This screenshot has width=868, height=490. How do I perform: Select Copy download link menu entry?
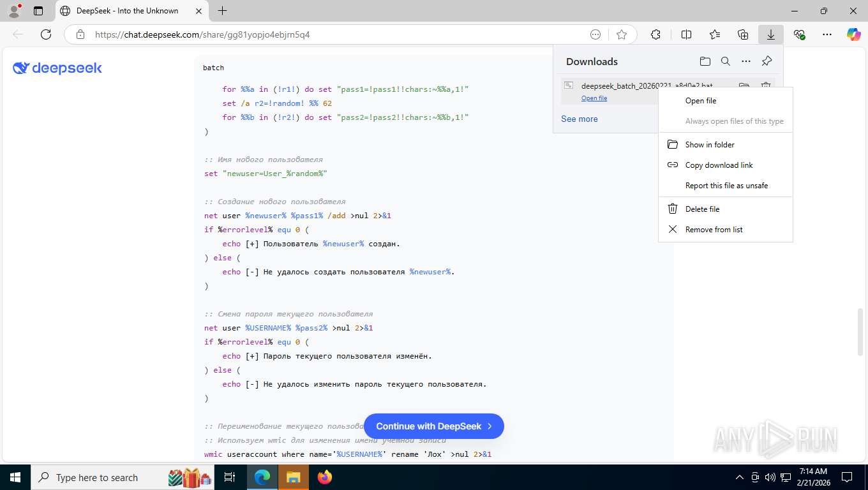(x=726, y=165)
